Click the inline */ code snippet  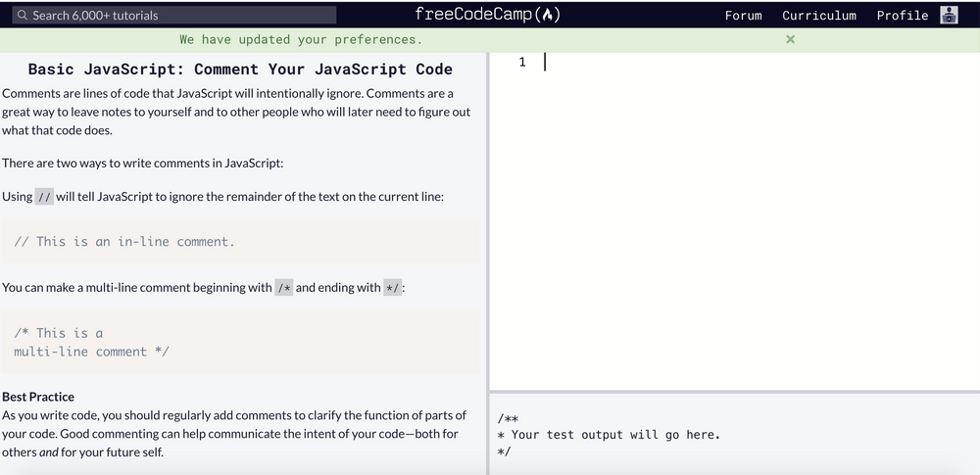(x=392, y=288)
